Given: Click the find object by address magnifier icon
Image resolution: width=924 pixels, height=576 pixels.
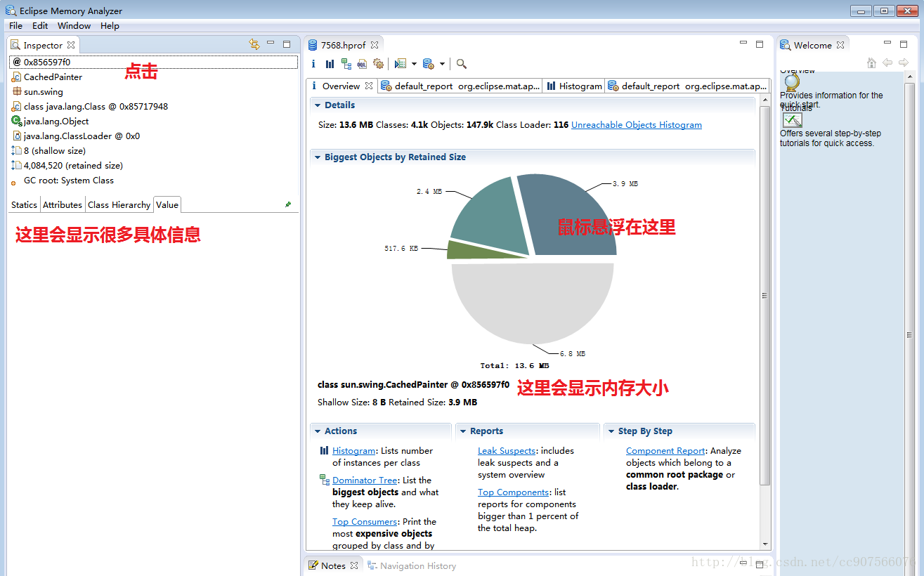Looking at the screenshot, I should pyautogui.click(x=462, y=64).
